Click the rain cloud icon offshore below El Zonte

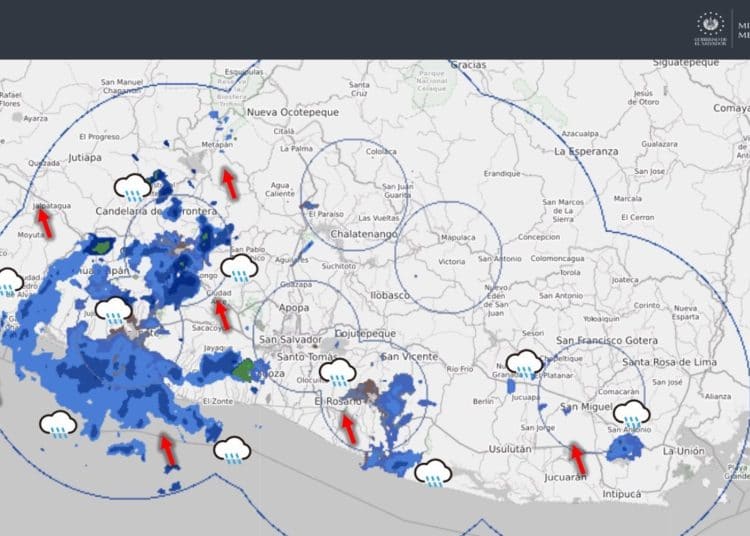pyautogui.click(x=232, y=450)
